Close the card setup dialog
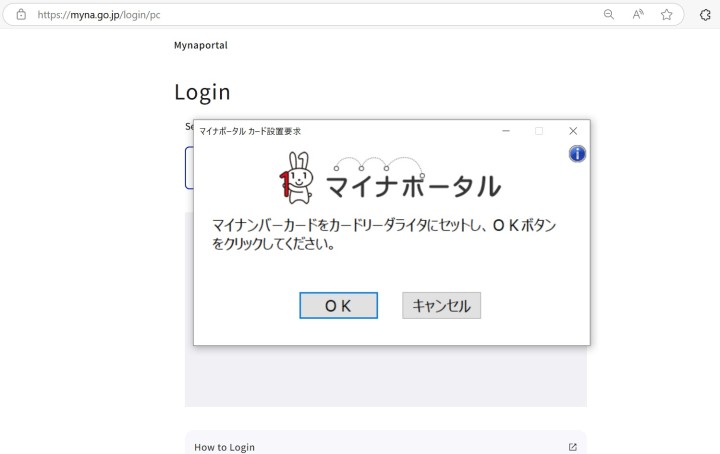Viewport: 720px width, 454px height. point(573,131)
